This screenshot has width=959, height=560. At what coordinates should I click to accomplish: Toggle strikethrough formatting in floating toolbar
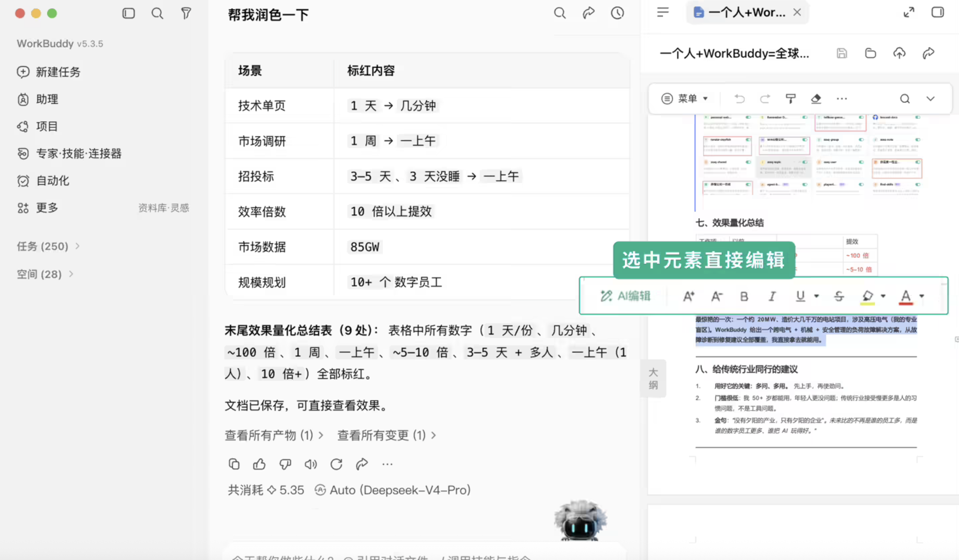point(839,296)
